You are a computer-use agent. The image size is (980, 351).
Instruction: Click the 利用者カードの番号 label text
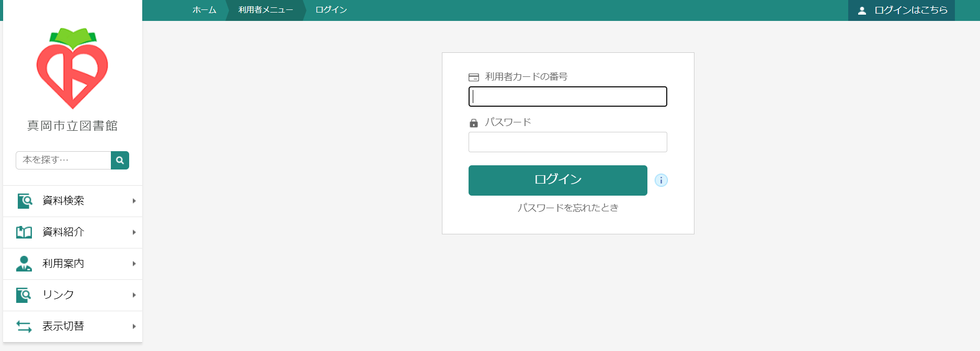coord(527,77)
